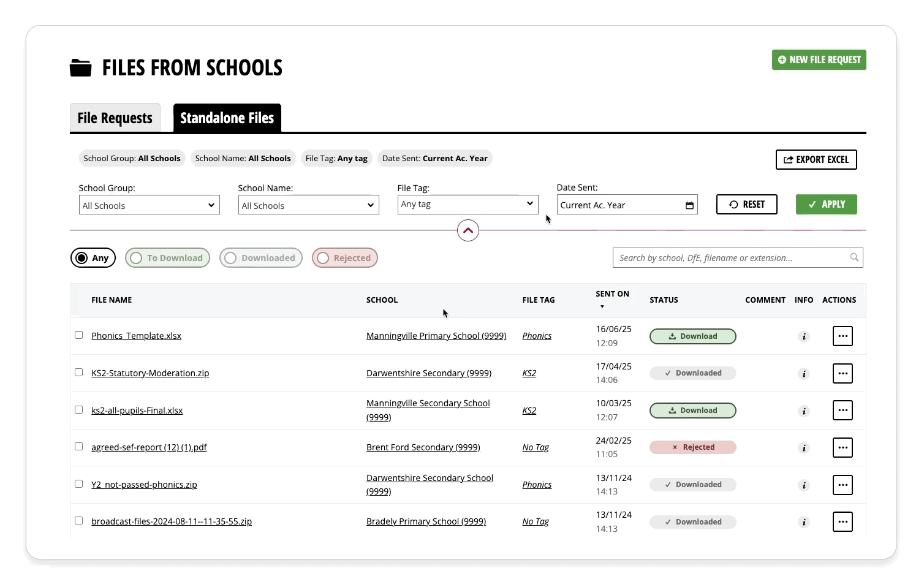Open the School Group dropdown
This screenshot has width=924, height=587.
pyautogui.click(x=149, y=205)
